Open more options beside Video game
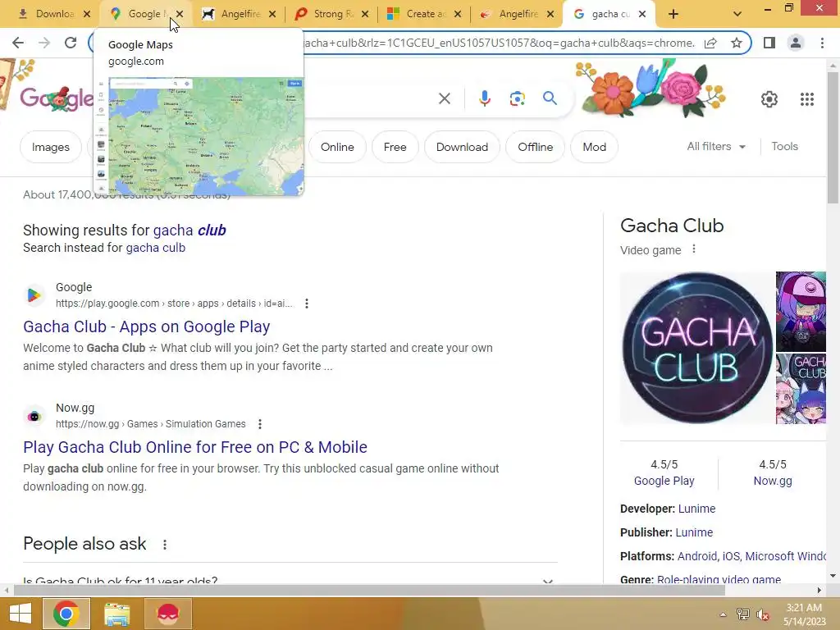Viewport: 840px width, 630px height. tap(694, 249)
